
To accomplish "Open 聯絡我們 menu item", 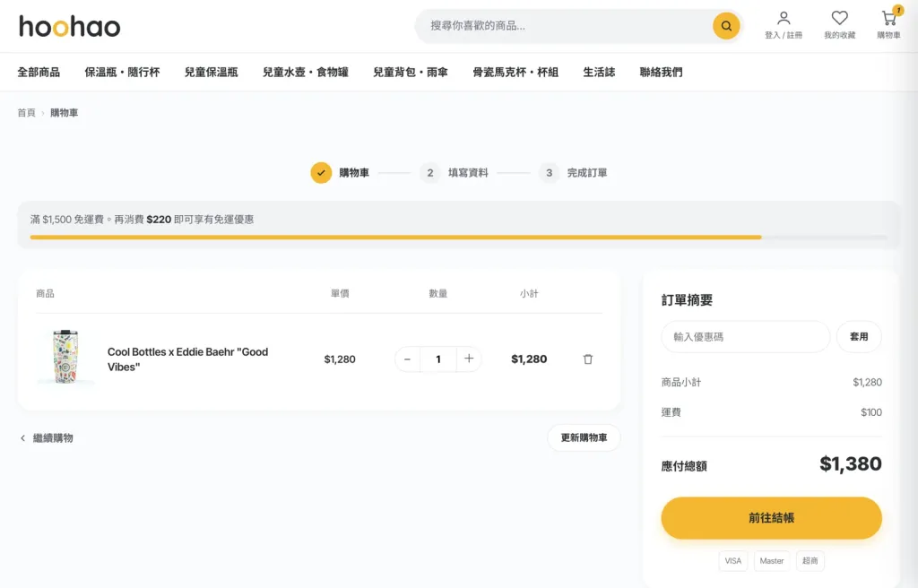I will click(661, 72).
